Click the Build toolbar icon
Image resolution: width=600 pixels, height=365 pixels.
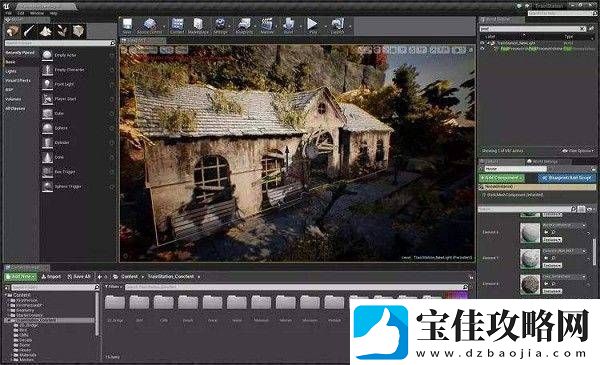point(288,24)
